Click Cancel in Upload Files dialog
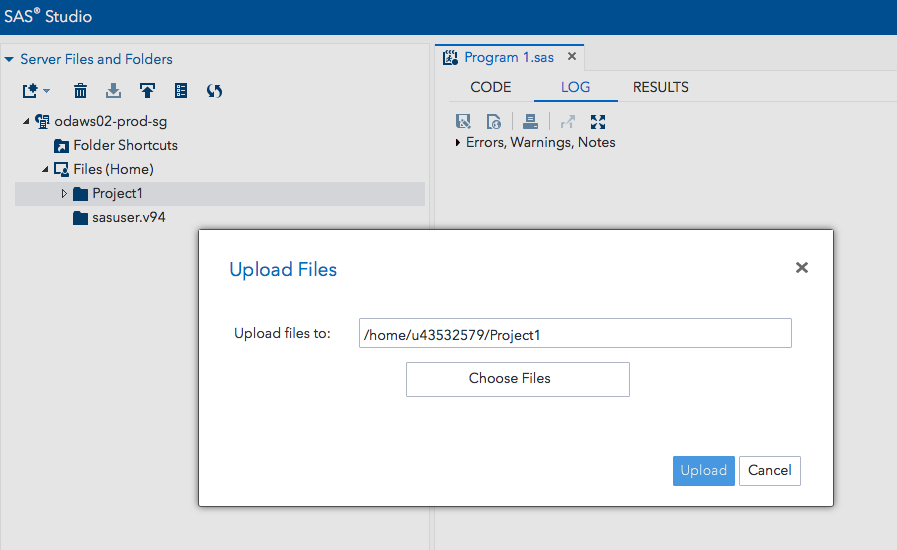 pos(769,470)
